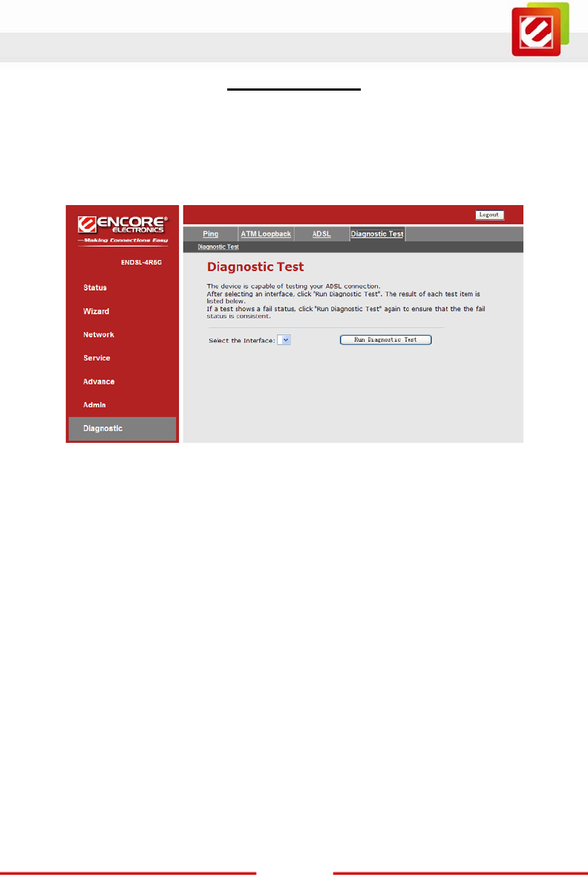This screenshot has width=588, height=879.
Task: Click the Encore Electronics logo in the sidebar
Action: coord(122,230)
